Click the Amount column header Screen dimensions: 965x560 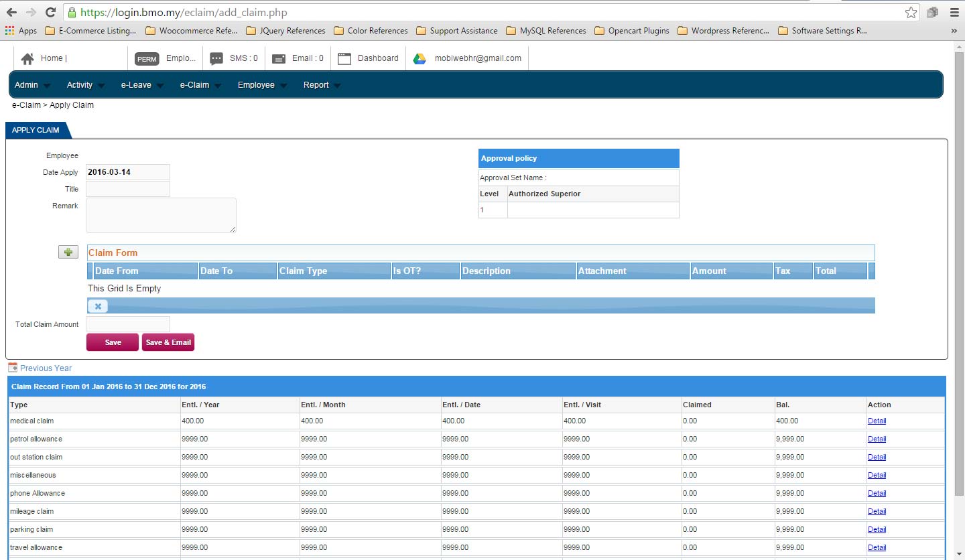(x=731, y=271)
